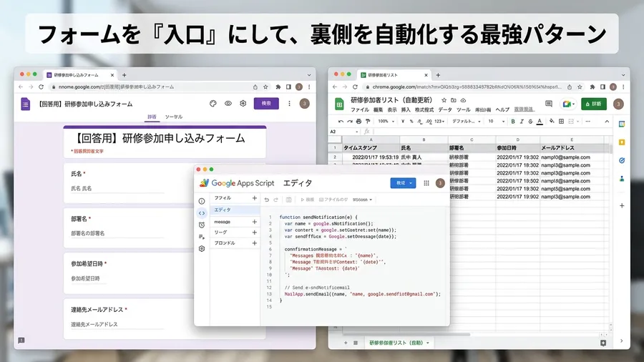Toggle italic formatting in Sheets toolbar
The width and height of the screenshot is (644, 362).
pyautogui.click(x=522, y=122)
